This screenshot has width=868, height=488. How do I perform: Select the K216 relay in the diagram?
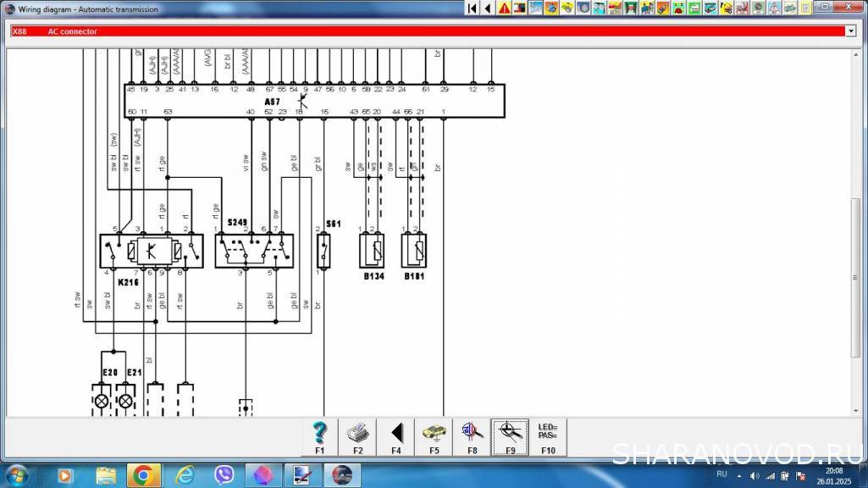[x=152, y=251]
